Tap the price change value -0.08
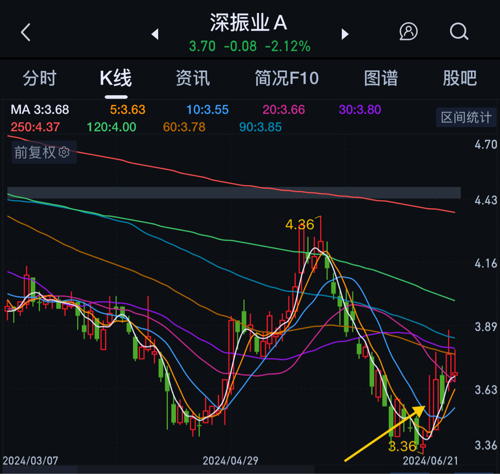500x474 pixels. pyautogui.click(x=240, y=46)
